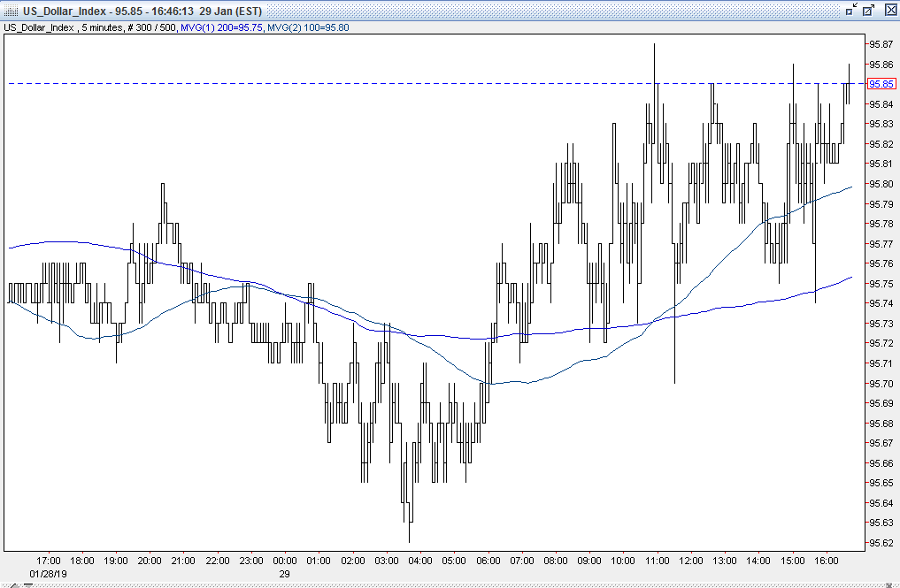The height and width of the screenshot is (588, 900).
Task: Click the 95.68 price axis label
Action: point(881,424)
